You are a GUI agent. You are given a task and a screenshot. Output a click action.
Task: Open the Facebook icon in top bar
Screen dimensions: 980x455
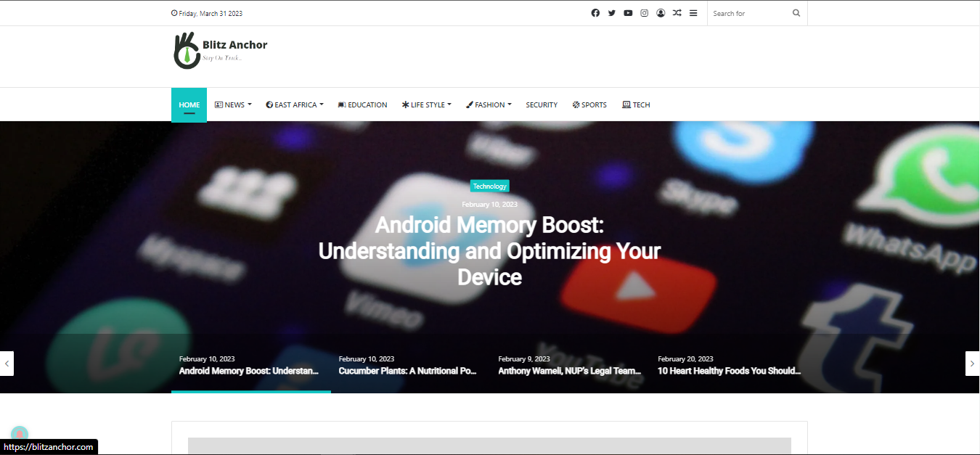pyautogui.click(x=595, y=13)
